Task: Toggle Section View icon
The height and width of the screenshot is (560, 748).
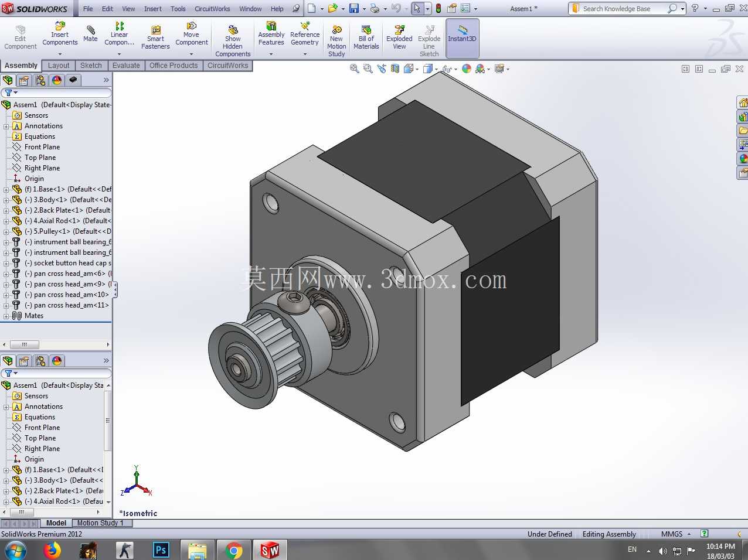Action: [x=395, y=69]
